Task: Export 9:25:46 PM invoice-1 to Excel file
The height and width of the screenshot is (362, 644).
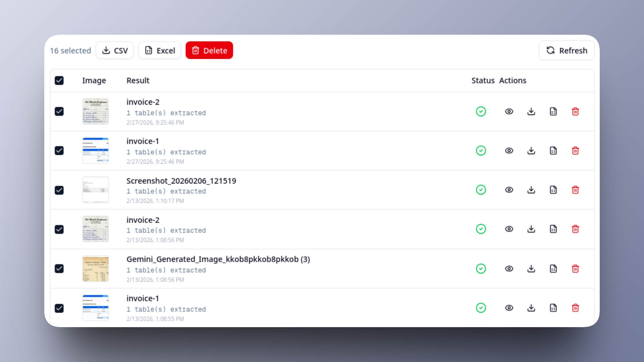Action: click(553, 150)
